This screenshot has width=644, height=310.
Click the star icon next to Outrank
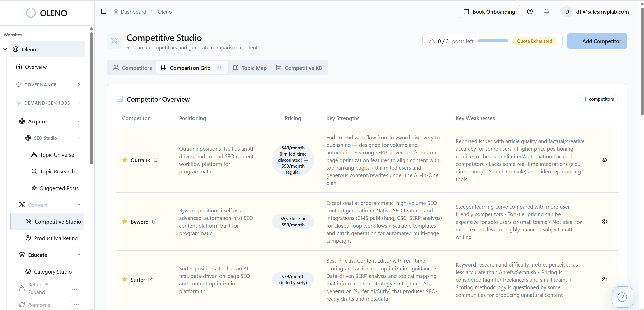(x=125, y=160)
